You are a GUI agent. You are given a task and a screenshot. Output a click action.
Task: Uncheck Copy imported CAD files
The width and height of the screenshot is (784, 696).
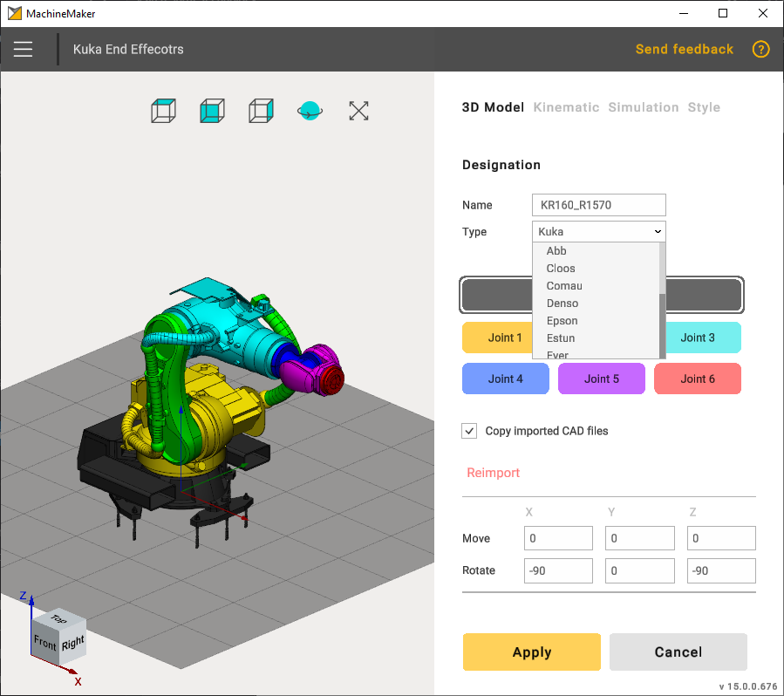[x=470, y=431]
